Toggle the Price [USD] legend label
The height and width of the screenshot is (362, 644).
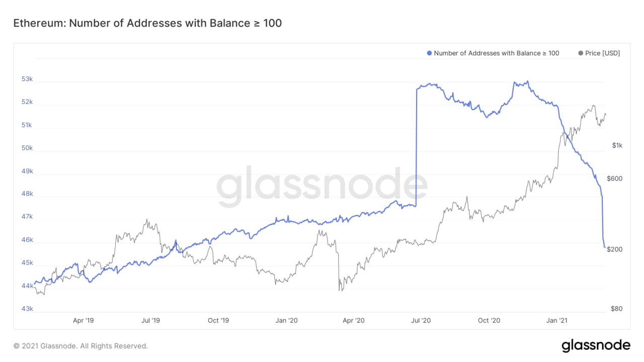602,53
